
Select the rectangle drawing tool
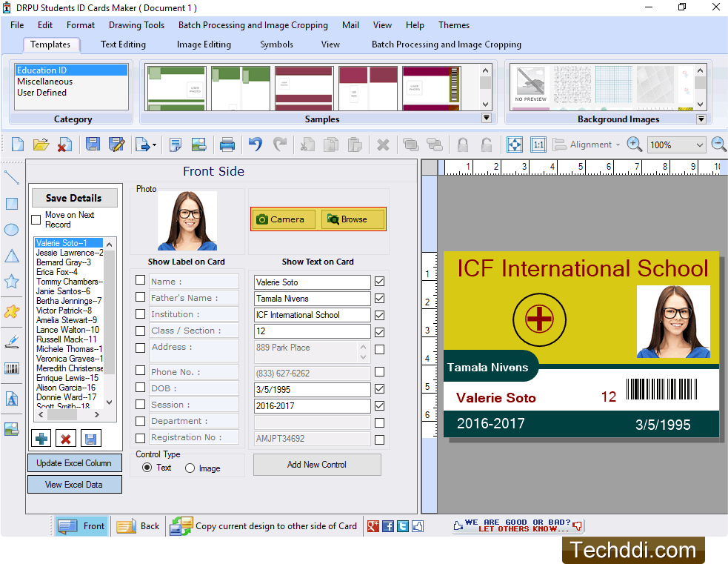[12, 204]
